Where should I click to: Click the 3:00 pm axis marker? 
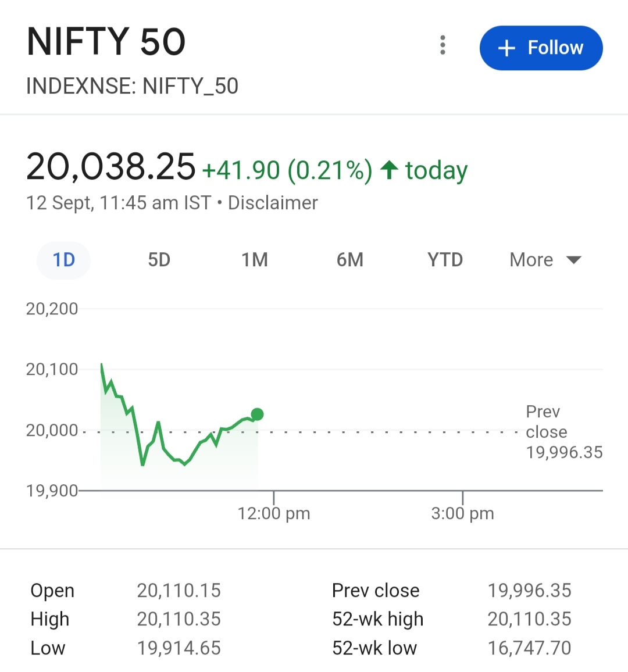pyautogui.click(x=462, y=513)
